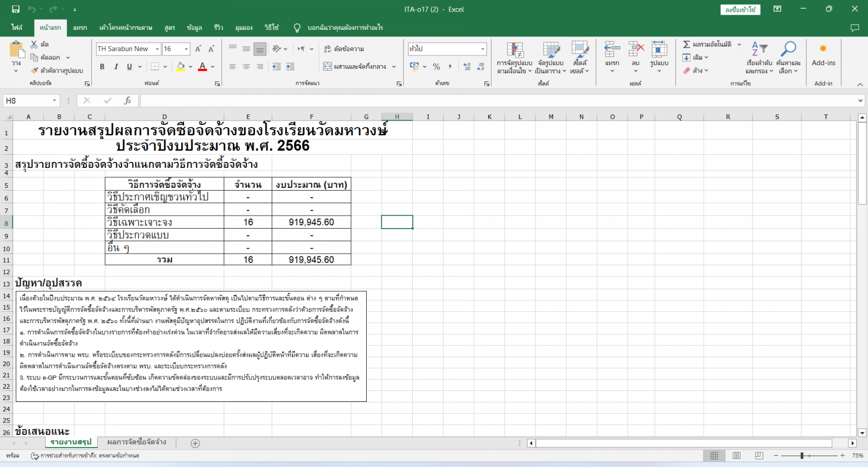Click the ลงชื่อเข้าใช้ sign-in button
The height and width of the screenshot is (467, 868).
tap(741, 10)
